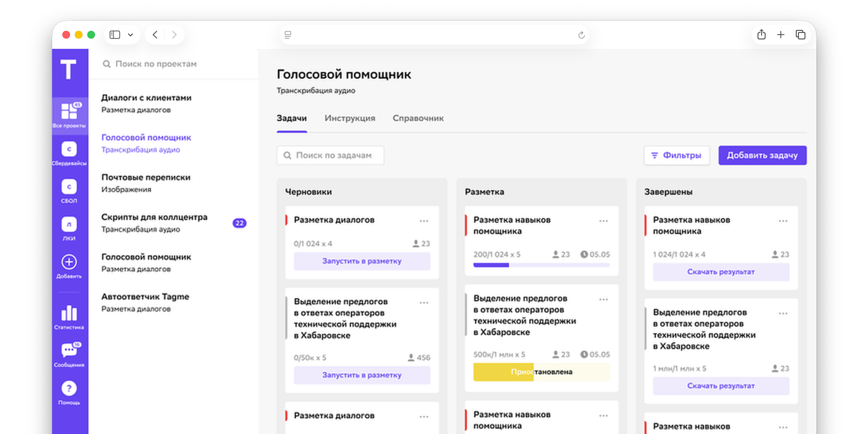Click Запустить в разметку on the 0/50к card
This screenshot has height=434, width=868.
[x=362, y=375]
